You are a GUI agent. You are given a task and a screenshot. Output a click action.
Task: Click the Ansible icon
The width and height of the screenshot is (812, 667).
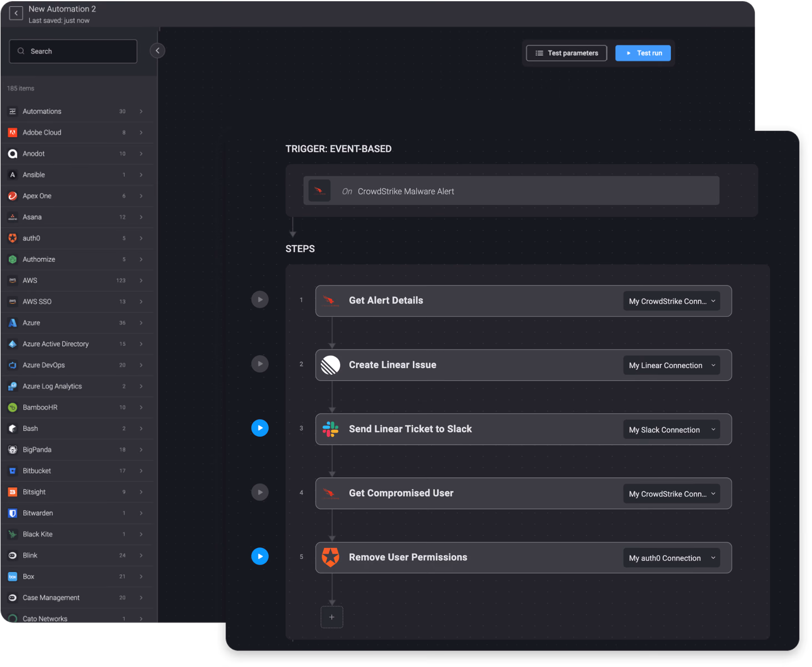coord(13,175)
